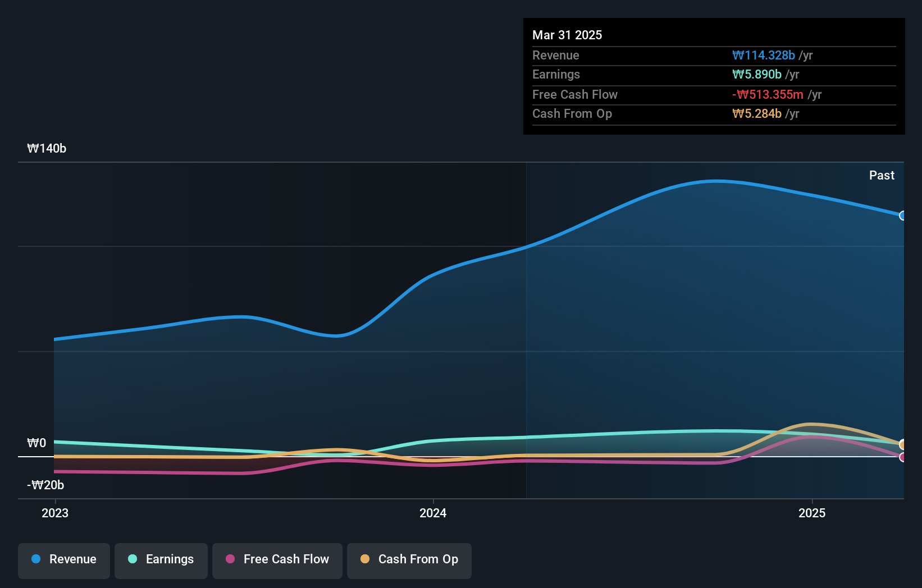Click the blue Revenue endpoint marker

(903, 215)
